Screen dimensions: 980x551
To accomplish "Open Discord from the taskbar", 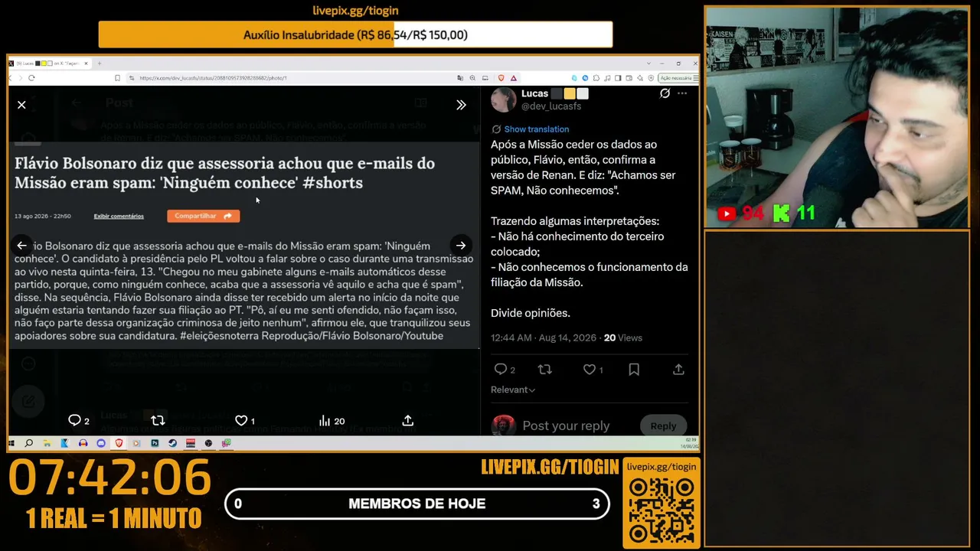I will [x=101, y=443].
